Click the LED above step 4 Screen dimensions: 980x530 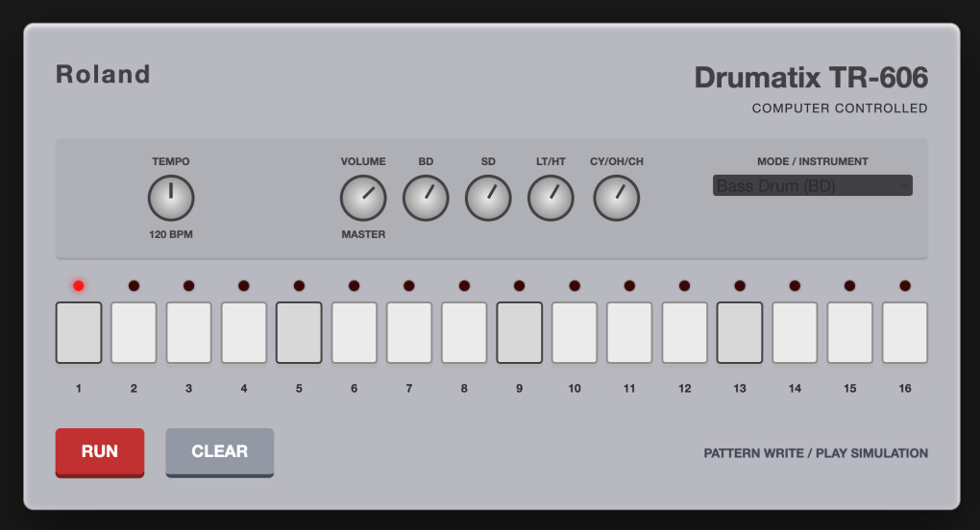(x=244, y=286)
